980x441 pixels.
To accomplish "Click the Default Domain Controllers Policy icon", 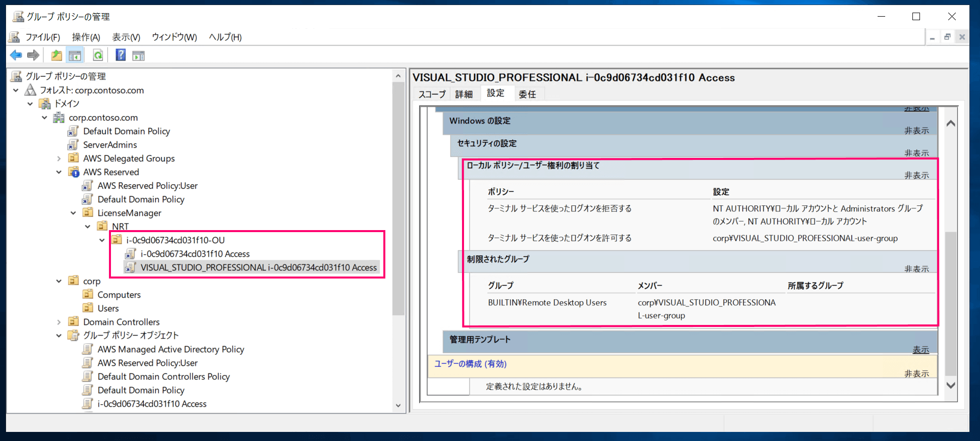I will [x=88, y=376].
